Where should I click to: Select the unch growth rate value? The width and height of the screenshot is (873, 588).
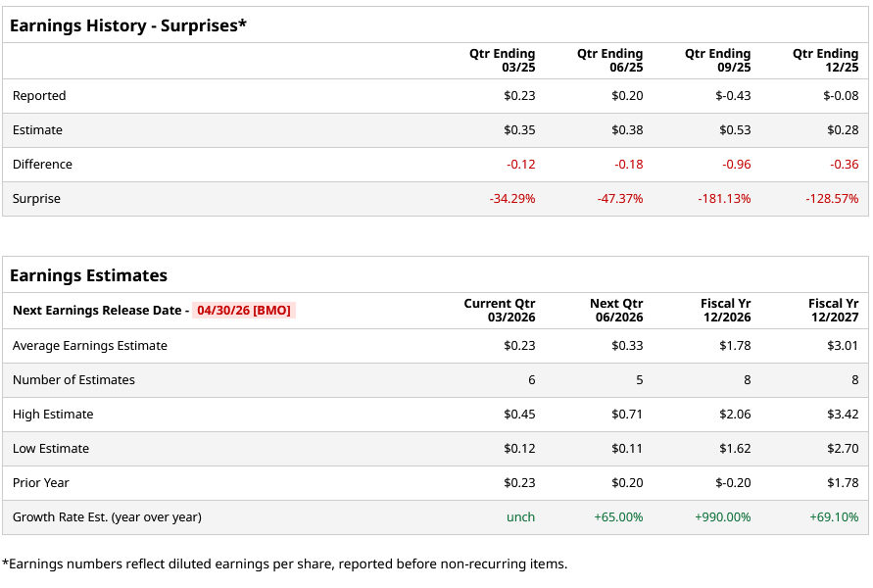coord(521,517)
